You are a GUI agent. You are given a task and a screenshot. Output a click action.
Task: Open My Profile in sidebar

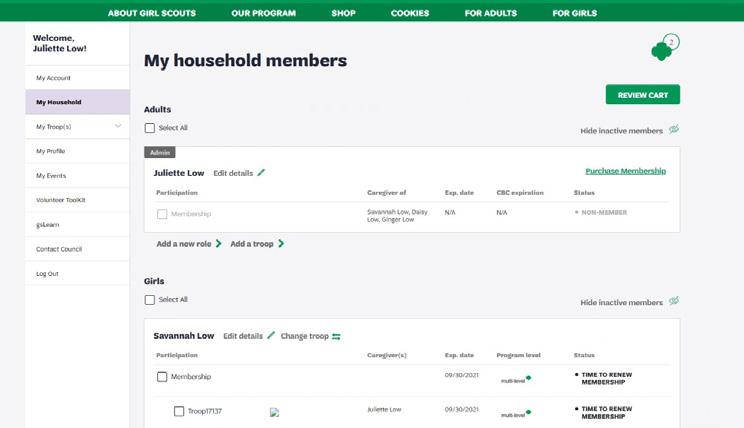tap(77, 151)
